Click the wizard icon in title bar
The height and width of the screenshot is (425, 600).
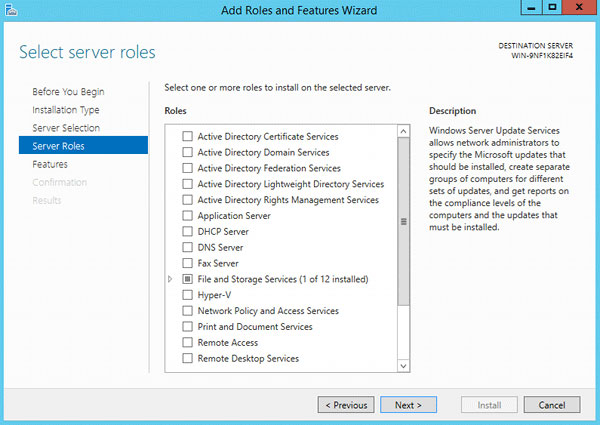point(11,10)
